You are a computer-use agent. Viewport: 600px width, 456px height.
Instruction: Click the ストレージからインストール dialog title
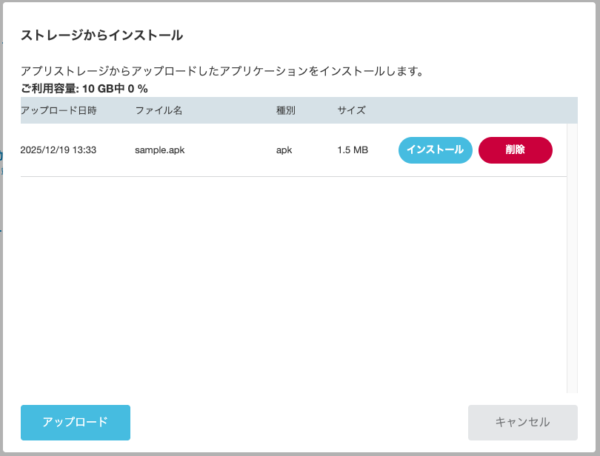click(x=102, y=36)
